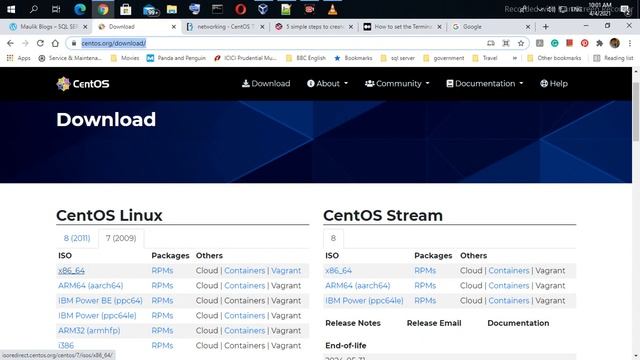The height and width of the screenshot is (360, 640).
Task: Open the sql server bookmarks folder
Action: click(x=398, y=58)
